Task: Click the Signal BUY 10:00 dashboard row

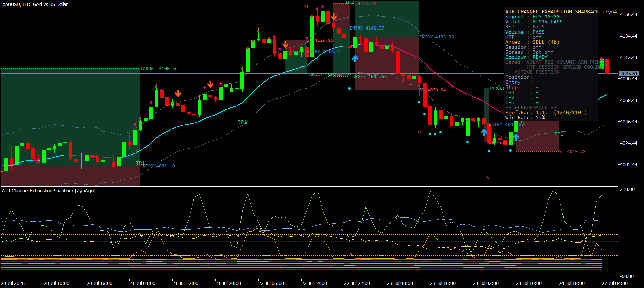Action: 533,17
